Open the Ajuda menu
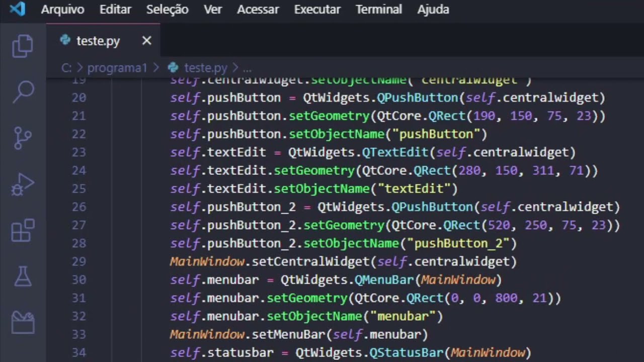 click(x=433, y=9)
